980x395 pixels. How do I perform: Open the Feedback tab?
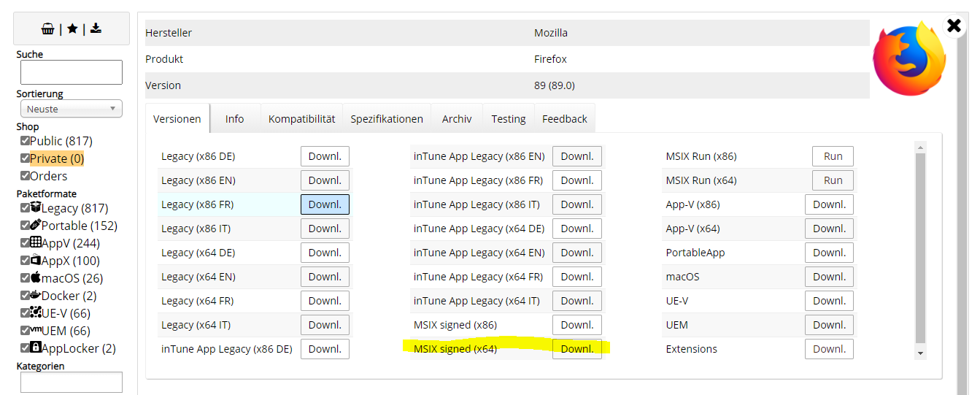[565, 118]
